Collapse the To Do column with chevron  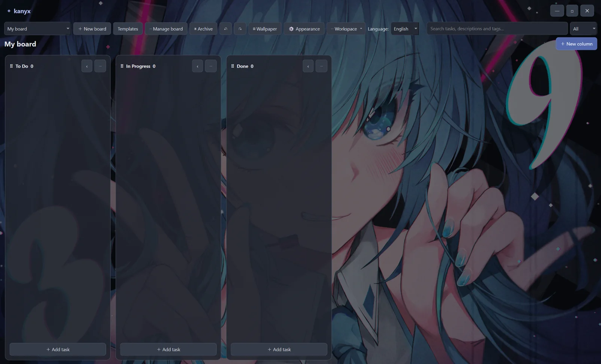(87, 66)
